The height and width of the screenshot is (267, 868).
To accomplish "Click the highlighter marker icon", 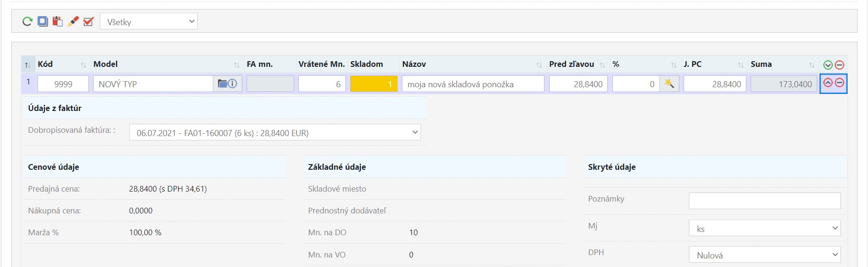I will [73, 21].
